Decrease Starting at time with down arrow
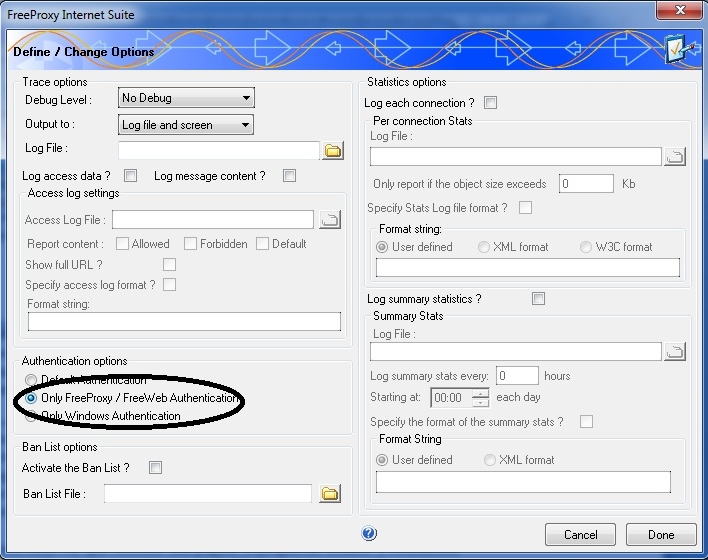The image size is (708, 560). [480, 402]
